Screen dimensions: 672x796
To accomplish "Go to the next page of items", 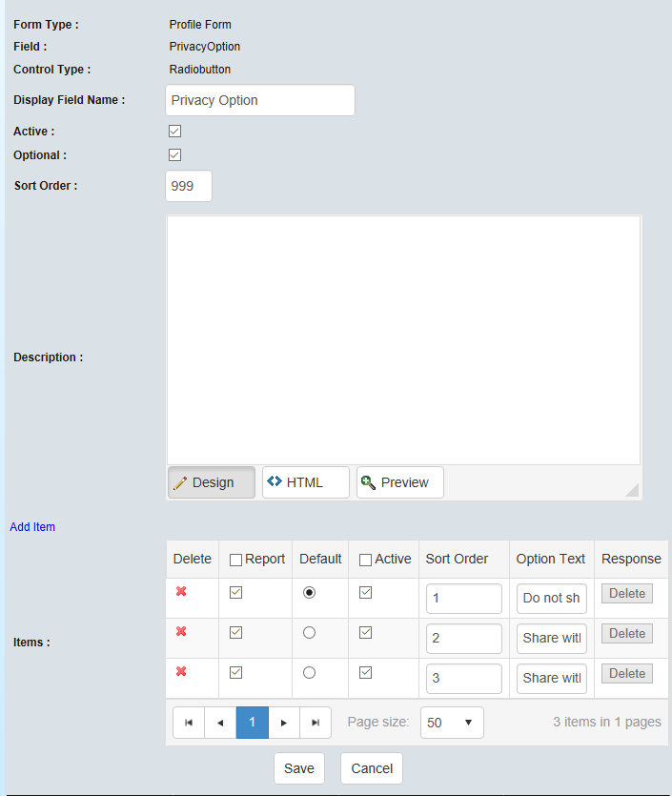I will click(x=284, y=723).
